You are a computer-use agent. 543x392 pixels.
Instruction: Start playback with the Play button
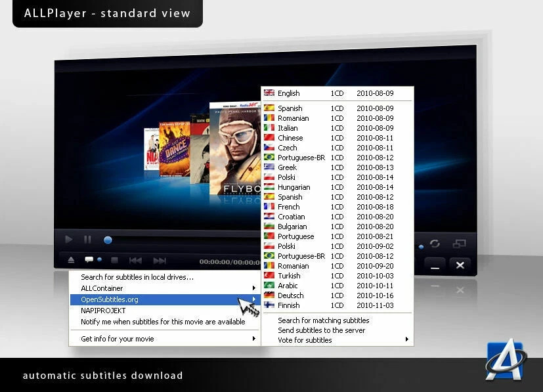[x=68, y=239]
